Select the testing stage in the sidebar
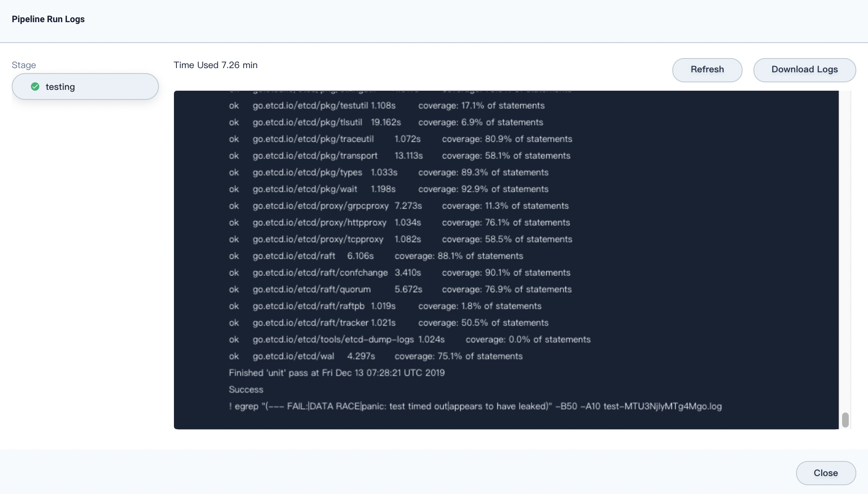 coord(85,87)
